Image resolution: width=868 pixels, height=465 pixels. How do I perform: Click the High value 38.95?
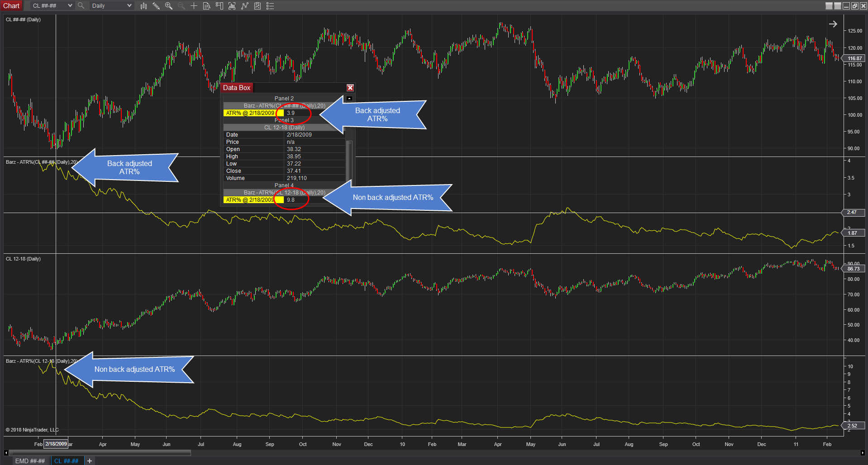tap(294, 156)
